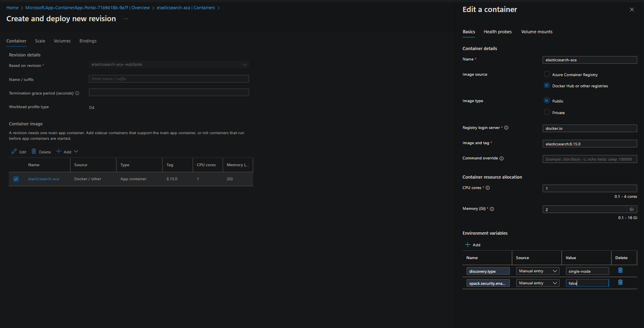The width and height of the screenshot is (644, 328).
Task: Click info icon next to CPU cores
Action: (488, 188)
